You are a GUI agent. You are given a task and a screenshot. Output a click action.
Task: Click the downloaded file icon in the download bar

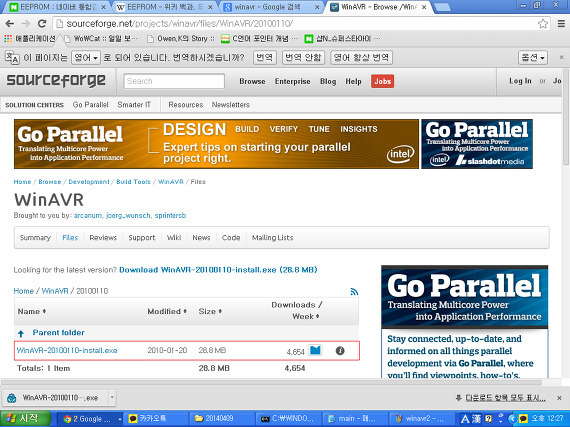click(x=12, y=398)
